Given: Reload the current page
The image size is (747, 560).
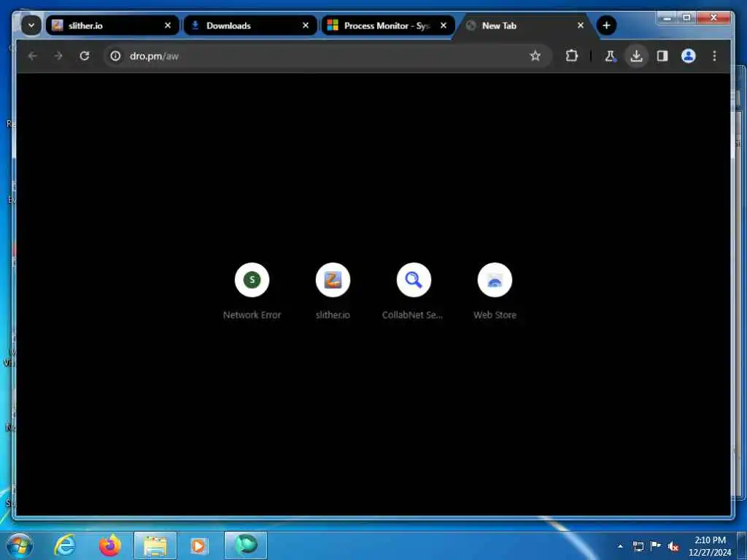Looking at the screenshot, I should [85, 55].
